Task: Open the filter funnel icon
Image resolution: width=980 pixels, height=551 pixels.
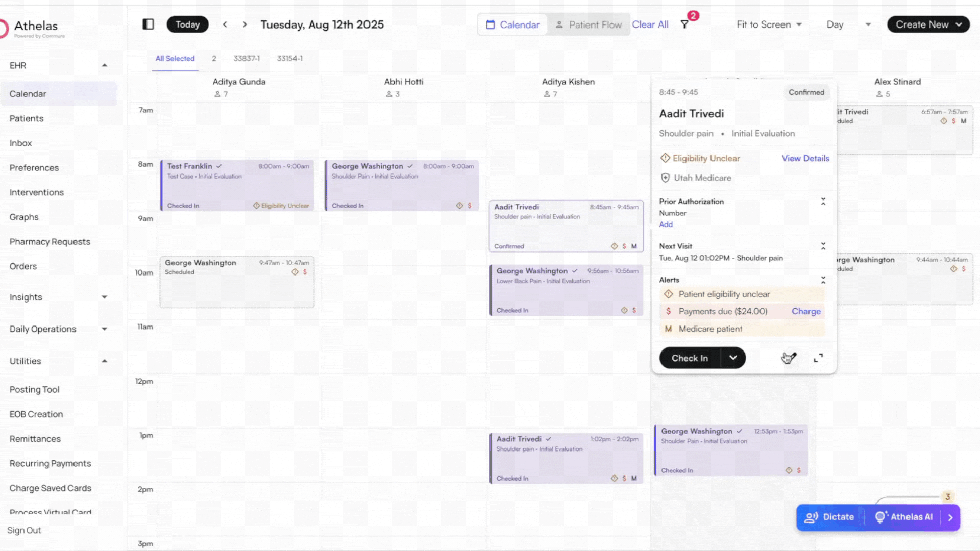Action: coord(685,24)
